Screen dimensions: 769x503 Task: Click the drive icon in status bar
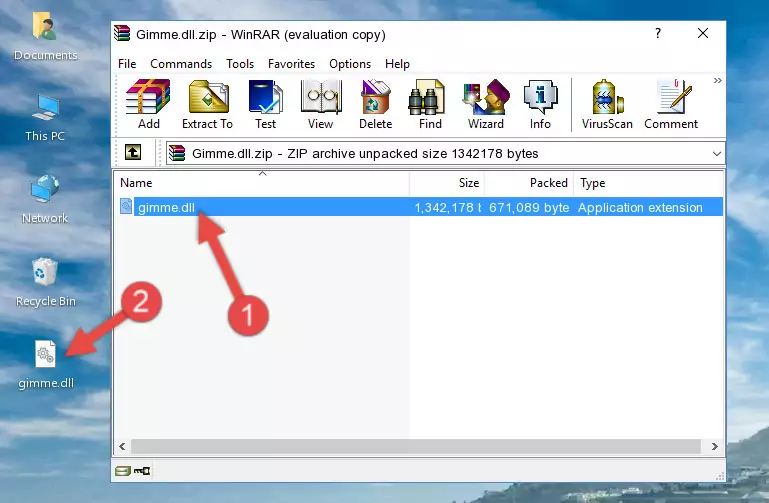123,471
